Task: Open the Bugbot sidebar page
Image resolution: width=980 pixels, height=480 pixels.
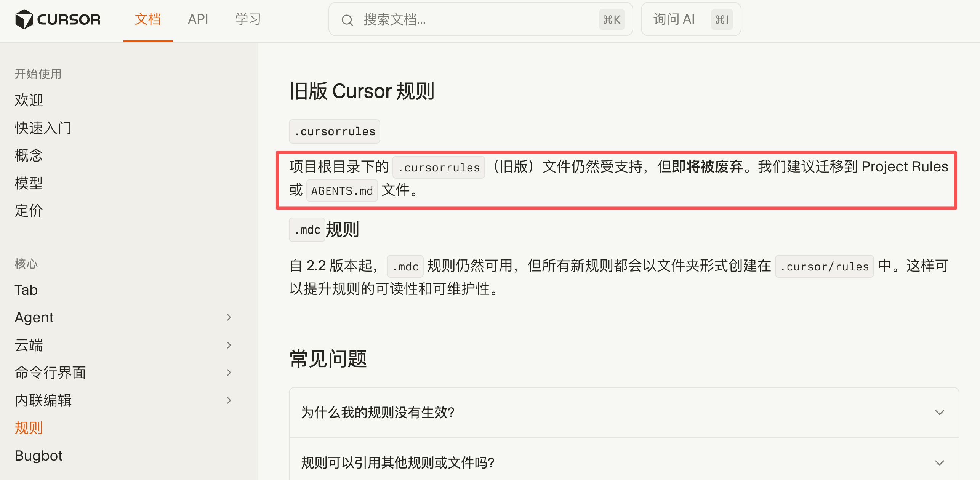Action: 38,456
